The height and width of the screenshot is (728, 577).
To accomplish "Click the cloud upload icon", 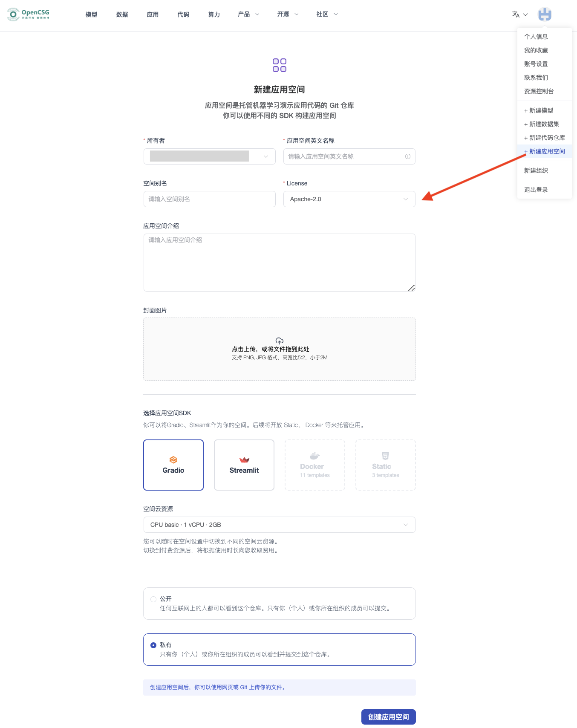I will click(280, 341).
